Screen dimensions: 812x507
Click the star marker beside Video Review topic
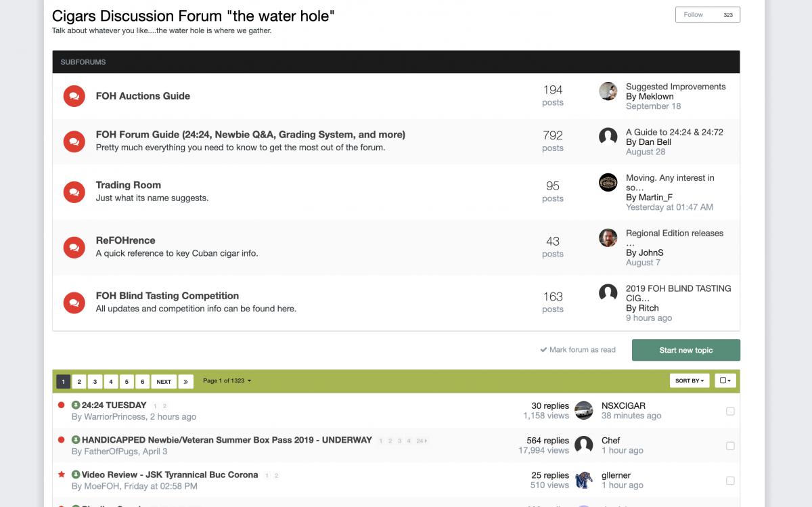coord(62,475)
